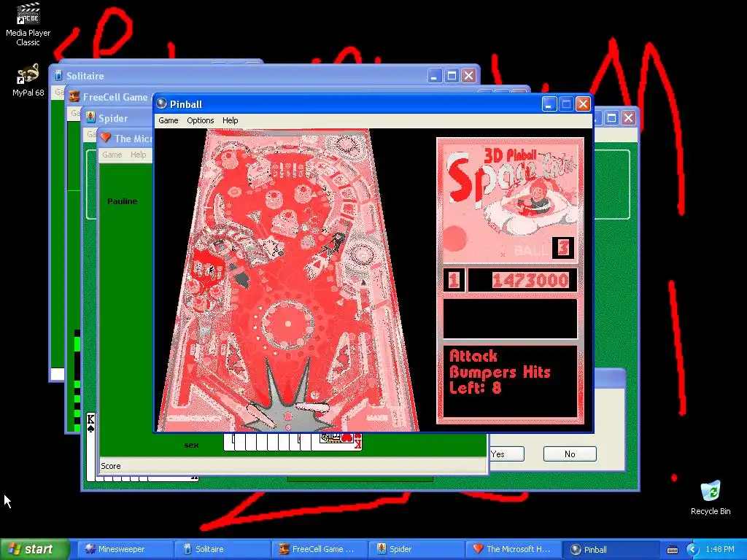
Task: Open the Game menu in Hearts window
Action: point(112,155)
